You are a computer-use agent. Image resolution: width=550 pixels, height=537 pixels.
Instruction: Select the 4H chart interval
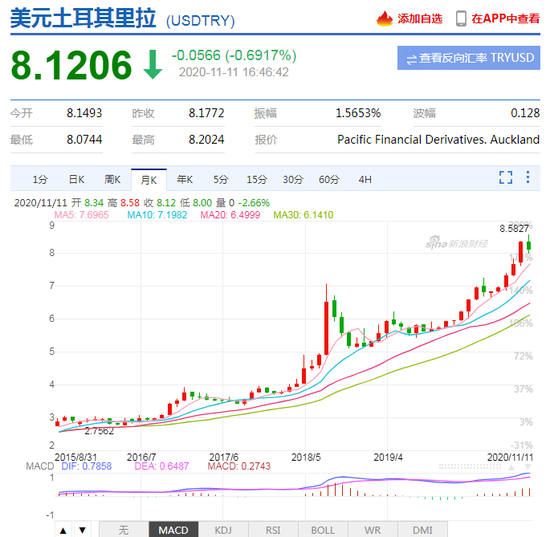coord(365,180)
